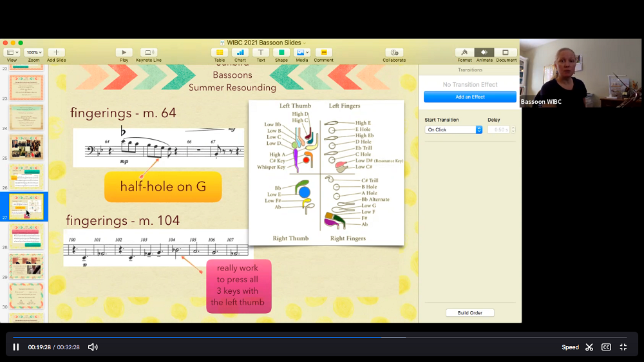Click the video progress bar
Viewport: 644px width, 362px height.
(319, 338)
